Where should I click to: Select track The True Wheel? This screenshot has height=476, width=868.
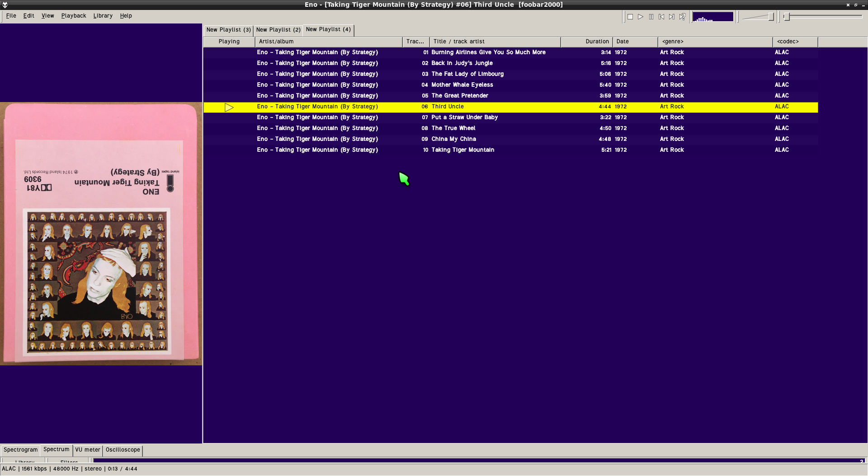click(x=510, y=128)
